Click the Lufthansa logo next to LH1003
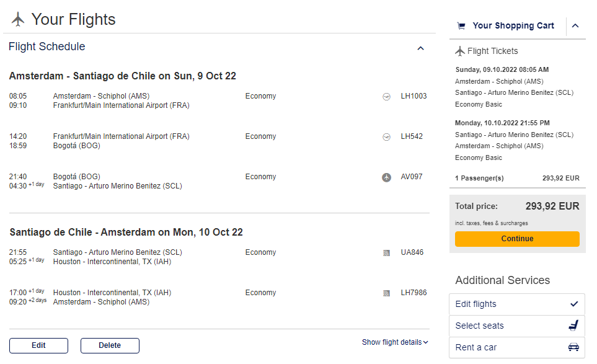This screenshot has width=597, height=364. (x=386, y=97)
